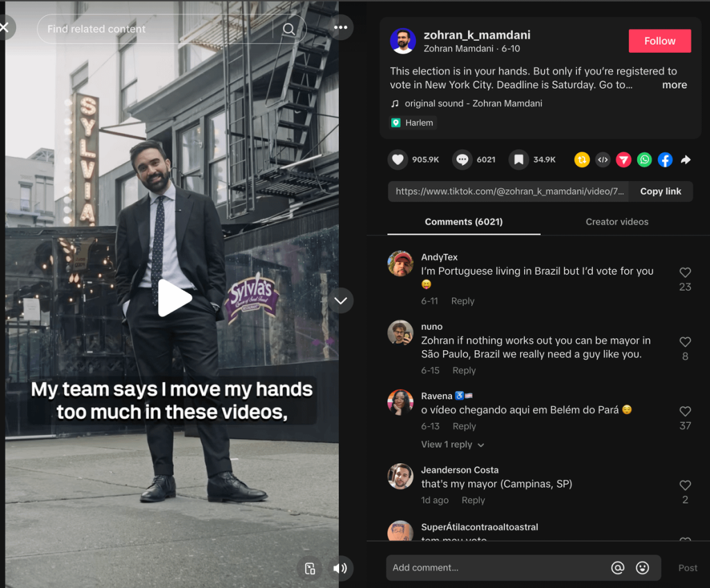Share video to WhatsApp
This screenshot has width=710, height=588.
click(x=645, y=159)
